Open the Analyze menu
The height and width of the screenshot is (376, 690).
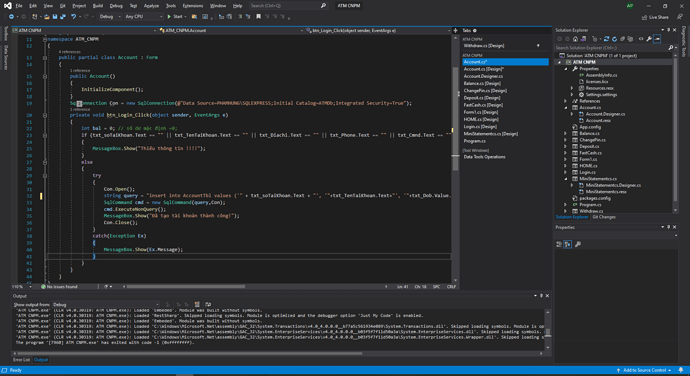151,6
